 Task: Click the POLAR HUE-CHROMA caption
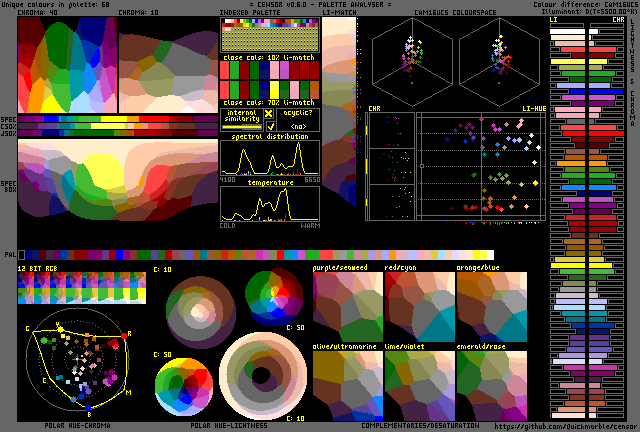click(78, 425)
